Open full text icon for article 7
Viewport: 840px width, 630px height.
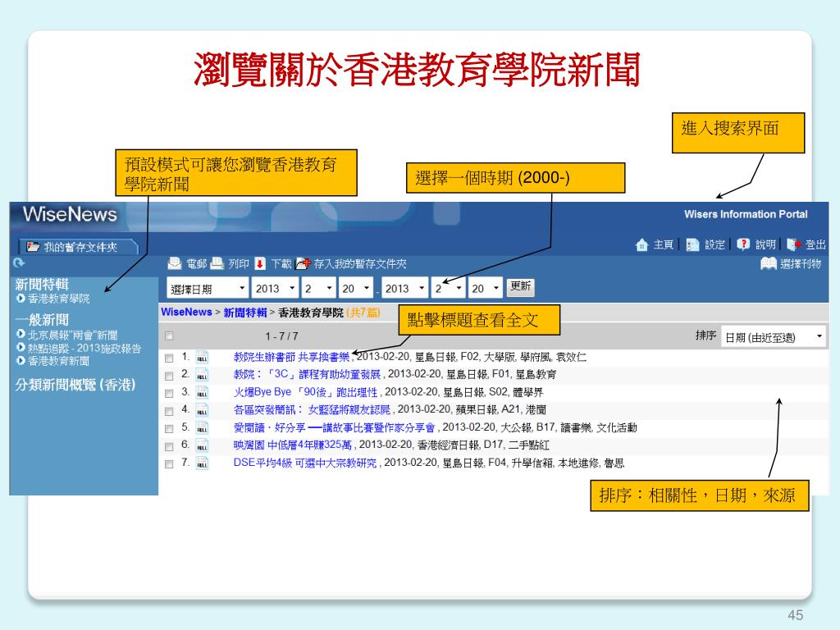pyautogui.click(x=202, y=463)
